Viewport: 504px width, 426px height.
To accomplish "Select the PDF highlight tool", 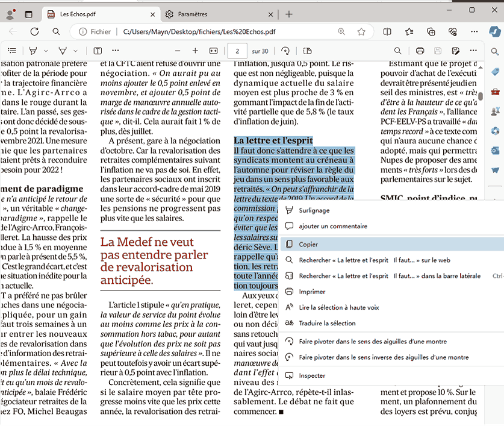I will pos(33,51).
